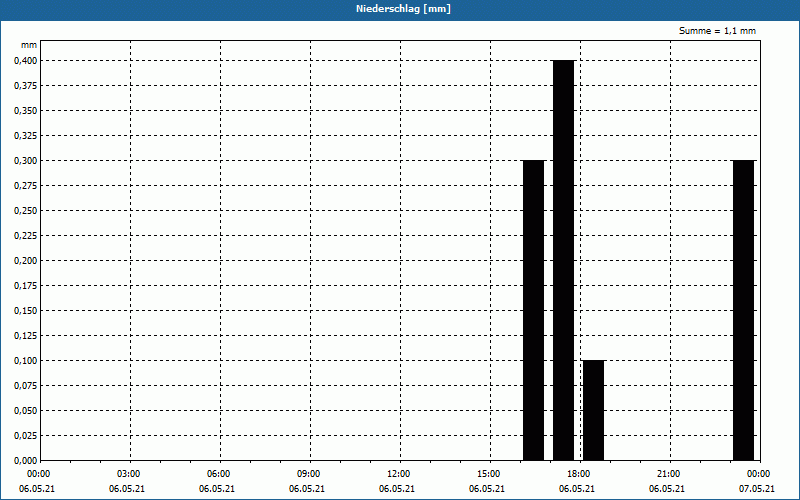Click the 12:00 time axis label
Screen dimensions: 800x500
[398, 474]
